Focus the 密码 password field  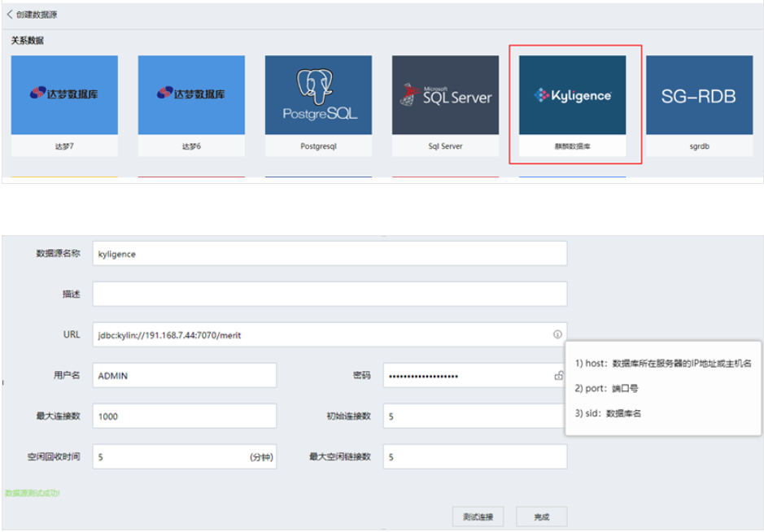[475, 375]
